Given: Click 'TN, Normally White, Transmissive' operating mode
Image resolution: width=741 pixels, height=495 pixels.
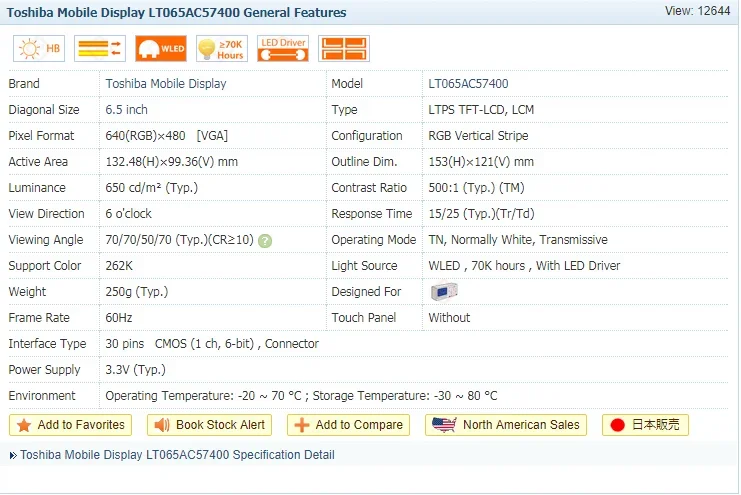Looking at the screenshot, I should (x=518, y=240).
